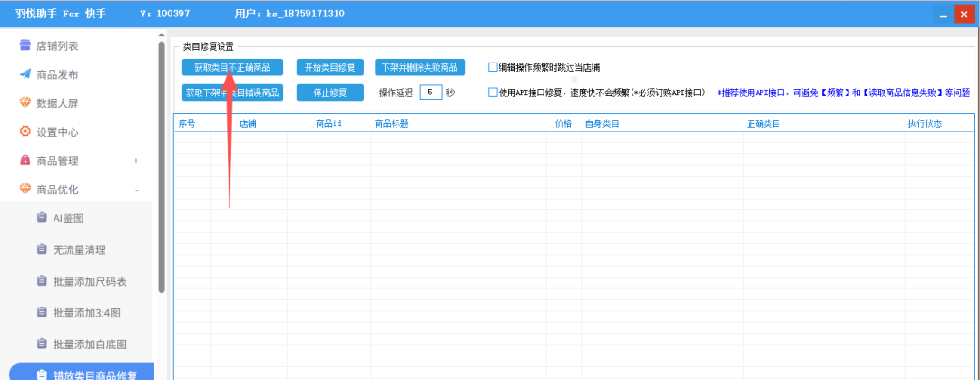The height and width of the screenshot is (380, 980).
Task: Click the 店铺 column header
Action: point(248,123)
